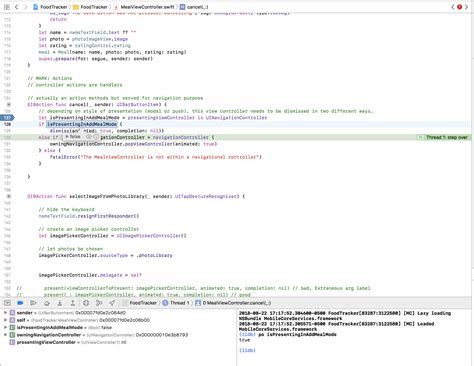The height and width of the screenshot is (366, 474).
Task: Click '// MARK: Actions' comment line
Action: (x=50, y=78)
